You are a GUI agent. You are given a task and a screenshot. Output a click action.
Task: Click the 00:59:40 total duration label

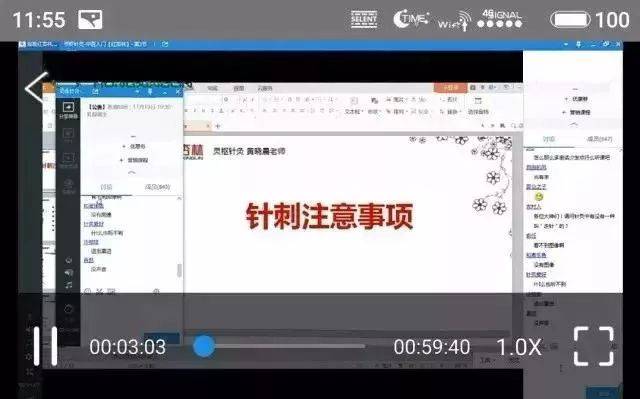431,347
